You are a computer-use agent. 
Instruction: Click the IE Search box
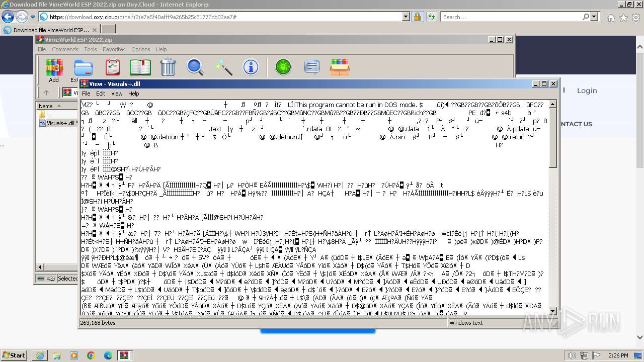click(511, 17)
